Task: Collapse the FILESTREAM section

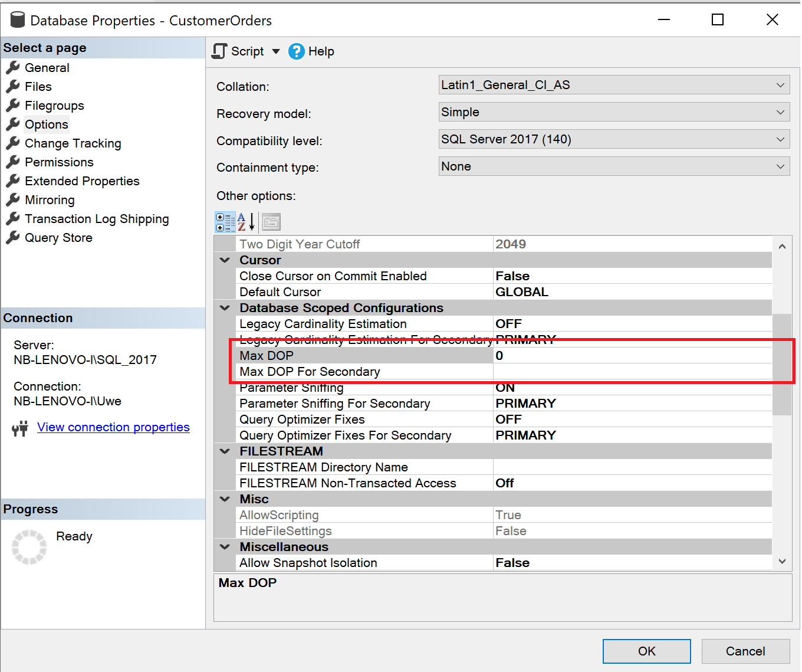Action: (224, 451)
